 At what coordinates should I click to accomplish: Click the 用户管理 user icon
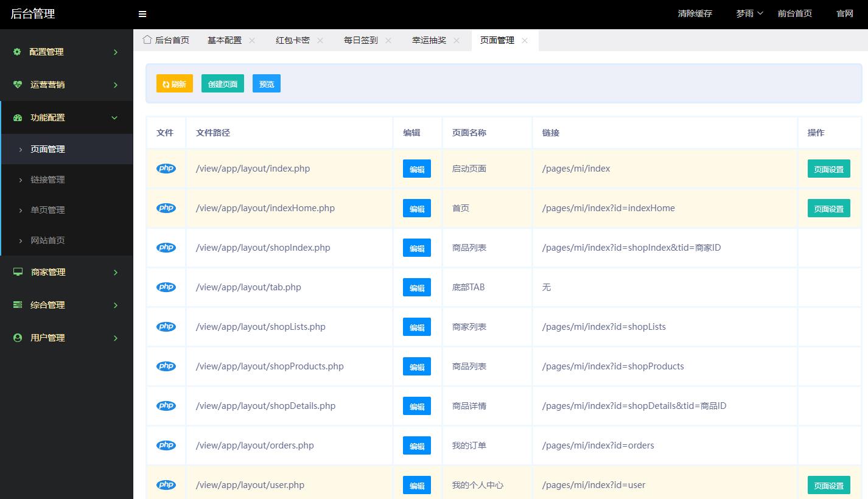pyautogui.click(x=18, y=338)
